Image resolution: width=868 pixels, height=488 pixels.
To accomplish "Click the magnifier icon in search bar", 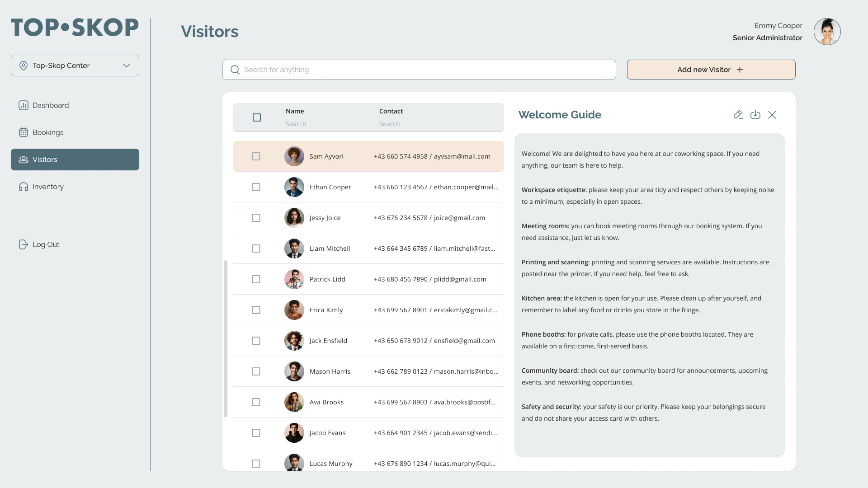I will (x=235, y=70).
